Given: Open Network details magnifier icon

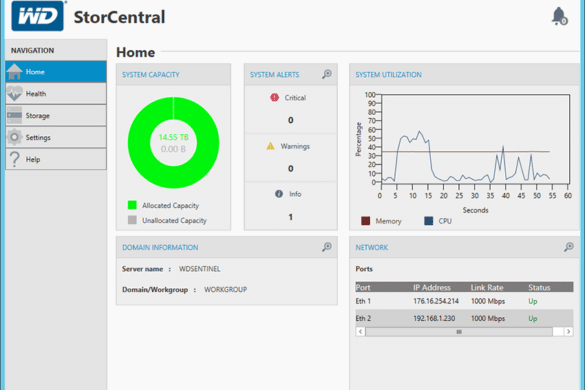Looking at the screenshot, I should (x=569, y=247).
